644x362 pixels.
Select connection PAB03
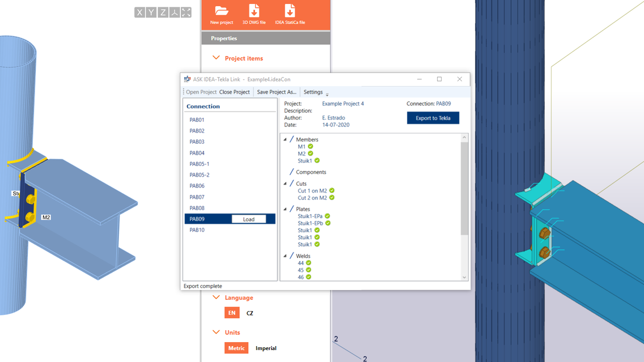[197, 142]
